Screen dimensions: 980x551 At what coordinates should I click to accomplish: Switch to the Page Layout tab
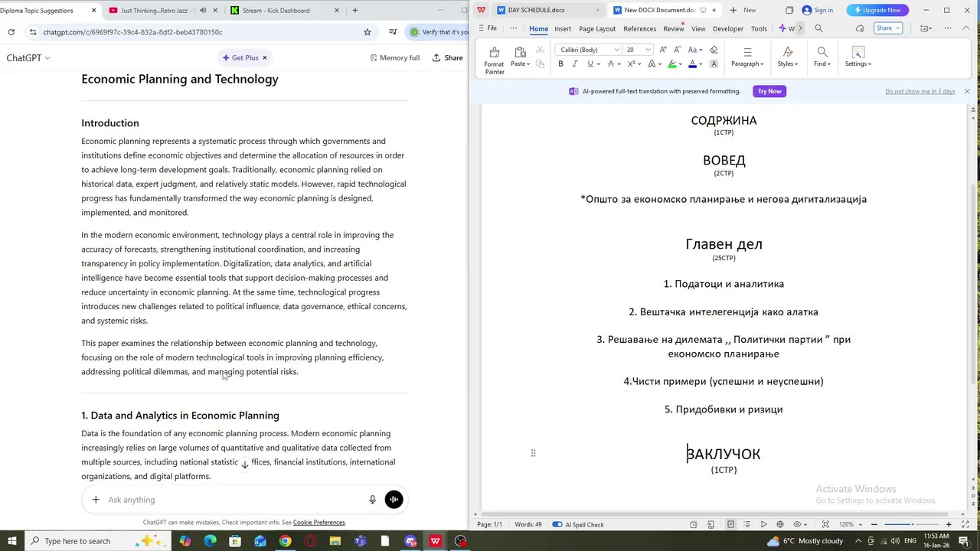(597, 28)
